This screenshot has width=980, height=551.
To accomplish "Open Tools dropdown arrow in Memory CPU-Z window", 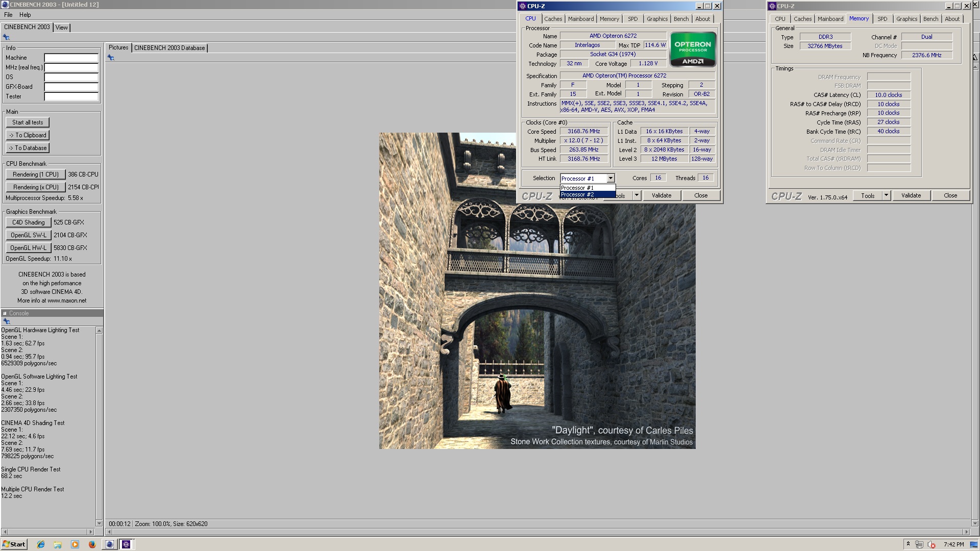I will point(886,195).
